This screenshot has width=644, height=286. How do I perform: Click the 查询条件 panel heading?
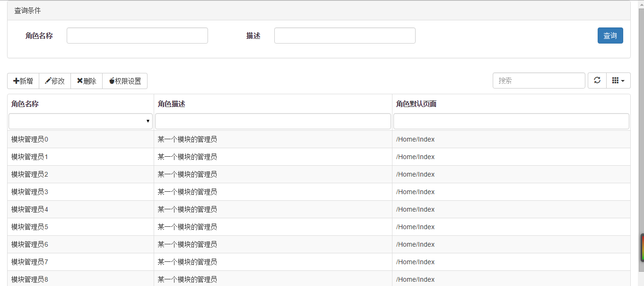[319, 10]
